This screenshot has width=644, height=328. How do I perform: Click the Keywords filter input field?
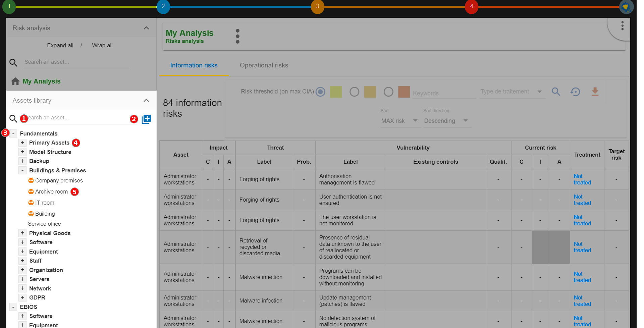coord(443,93)
